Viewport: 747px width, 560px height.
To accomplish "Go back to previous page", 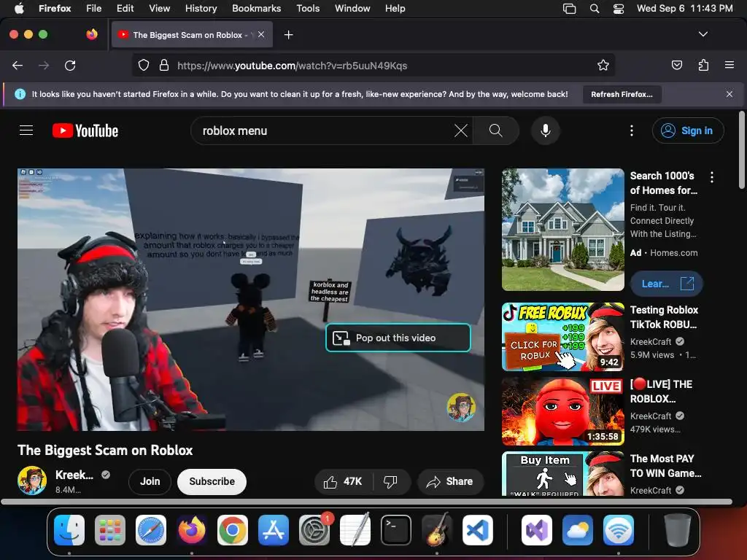I will tap(18, 65).
